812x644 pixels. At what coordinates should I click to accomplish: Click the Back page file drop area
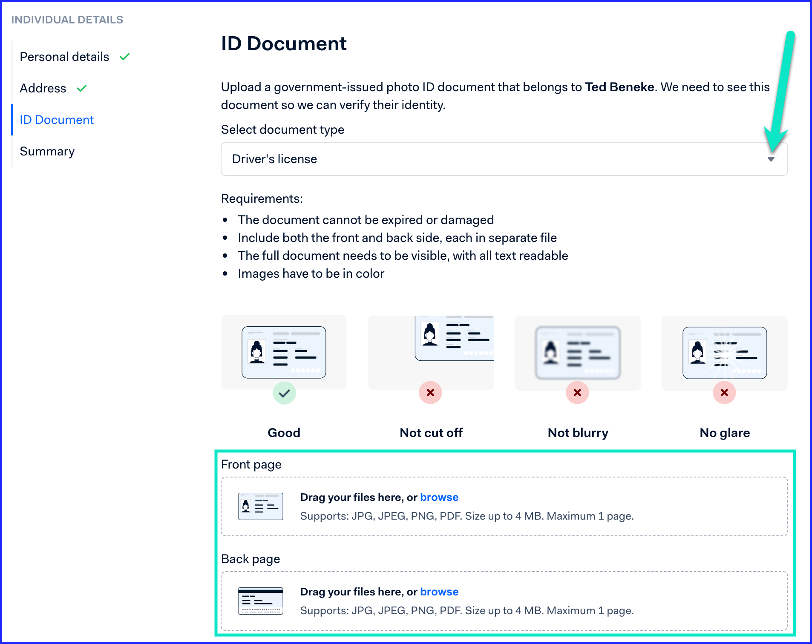[504, 601]
